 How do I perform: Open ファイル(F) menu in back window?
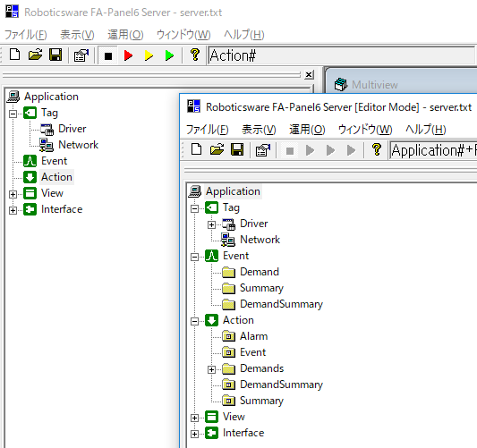point(26,35)
